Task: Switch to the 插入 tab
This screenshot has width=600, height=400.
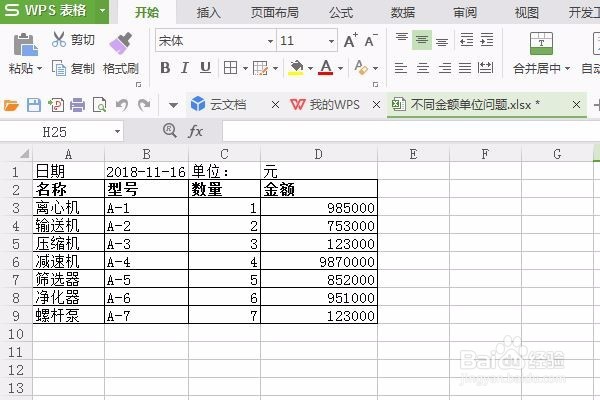Action: tap(209, 13)
